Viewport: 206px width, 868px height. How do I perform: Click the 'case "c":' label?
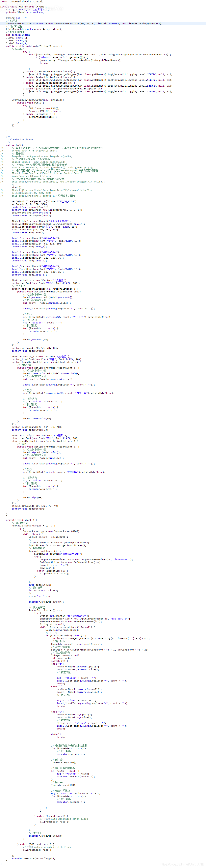click(57, 686)
